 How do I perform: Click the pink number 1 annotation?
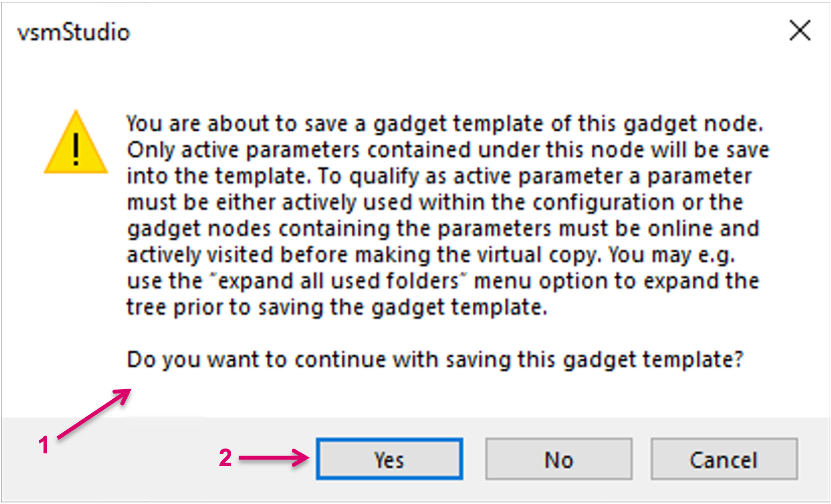[44, 445]
